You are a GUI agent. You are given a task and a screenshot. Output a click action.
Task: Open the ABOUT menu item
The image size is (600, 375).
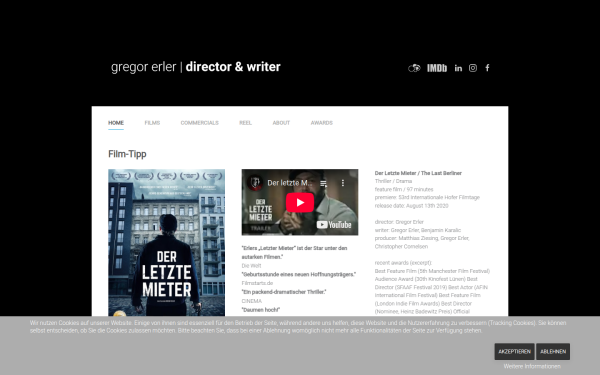pyautogui.click(x=281, y=123)
